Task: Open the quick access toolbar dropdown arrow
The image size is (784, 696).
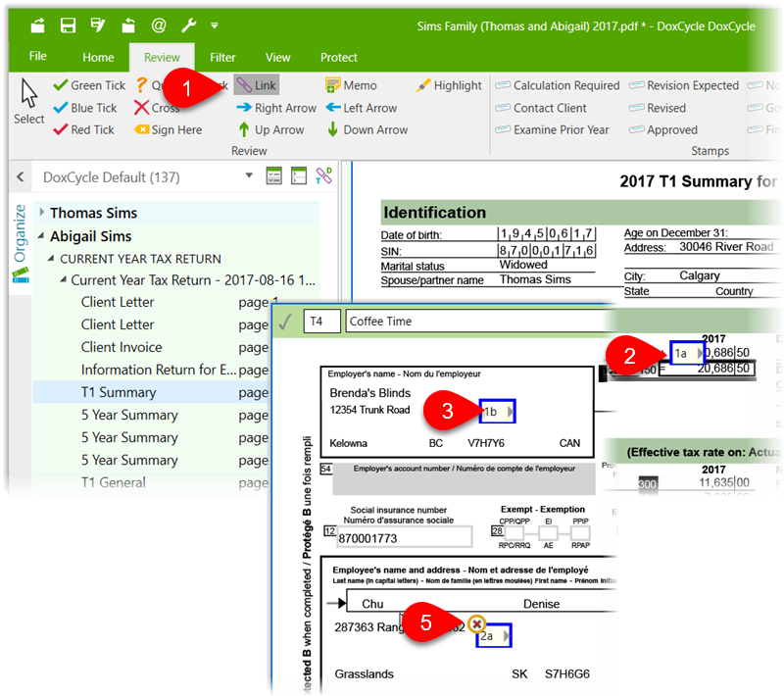Action: [x=215, y=25]
